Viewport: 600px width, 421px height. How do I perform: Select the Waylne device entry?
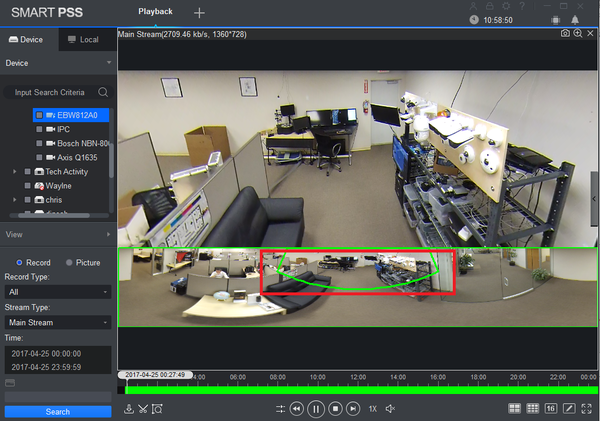pyautogui.click(x=58, y=186)
